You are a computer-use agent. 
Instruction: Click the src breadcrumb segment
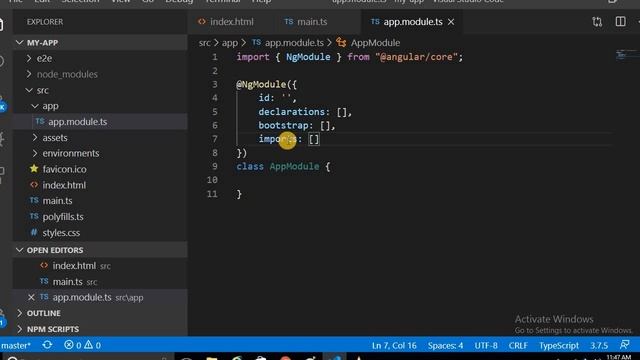pos(204,42)
